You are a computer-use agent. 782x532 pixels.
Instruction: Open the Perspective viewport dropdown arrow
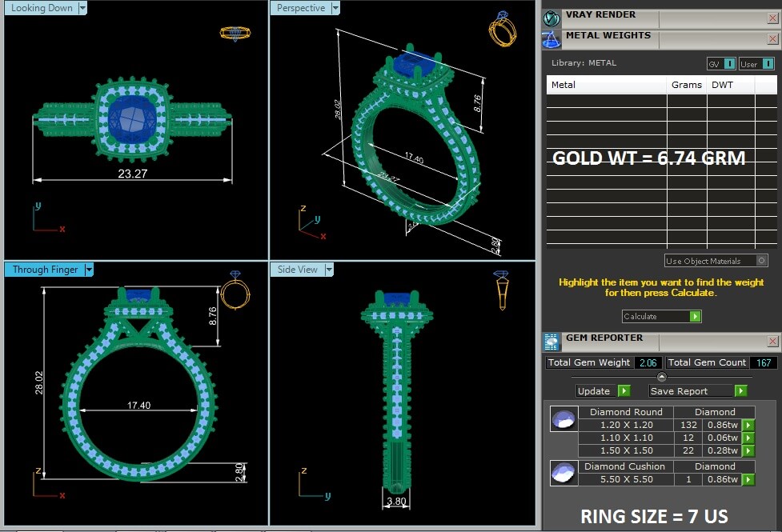pyautogui.click(x=335, y=8)
